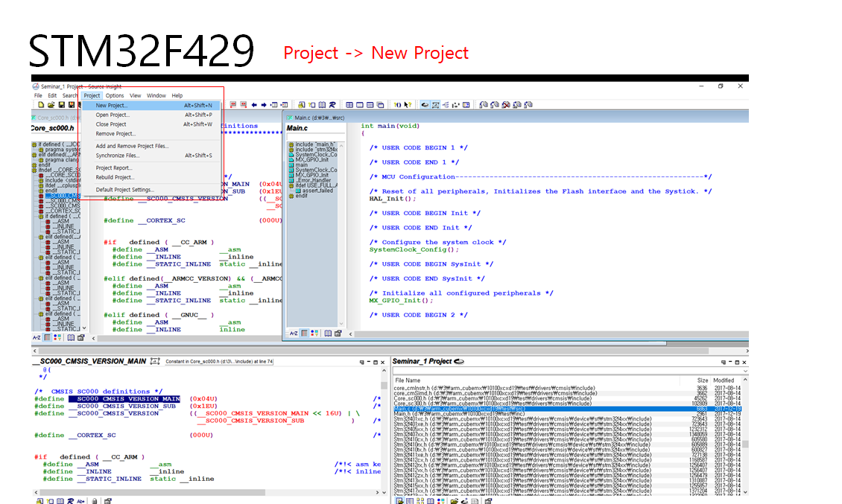This screenshot has height=504, width=842.
Task: Click the icon next to __SC000_CMSIS_VERSION_MAIN title
Action: [155, 361]
